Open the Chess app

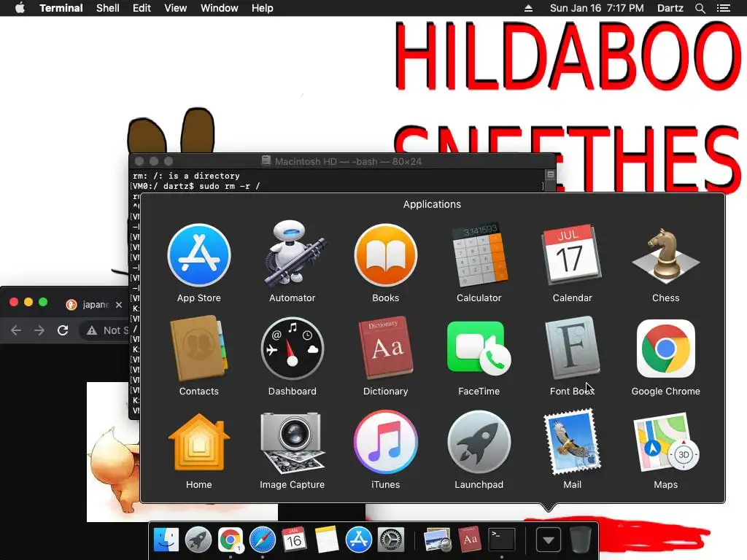pyautogui.click(x=665, y=256)
